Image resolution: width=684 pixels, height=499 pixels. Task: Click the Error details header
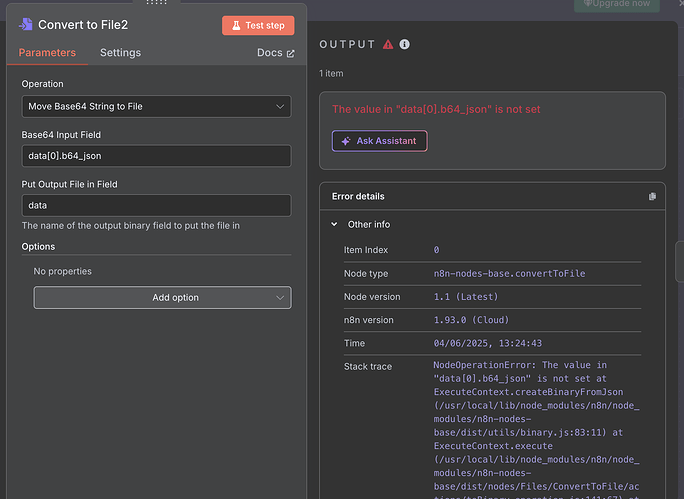tap(358, 196)
